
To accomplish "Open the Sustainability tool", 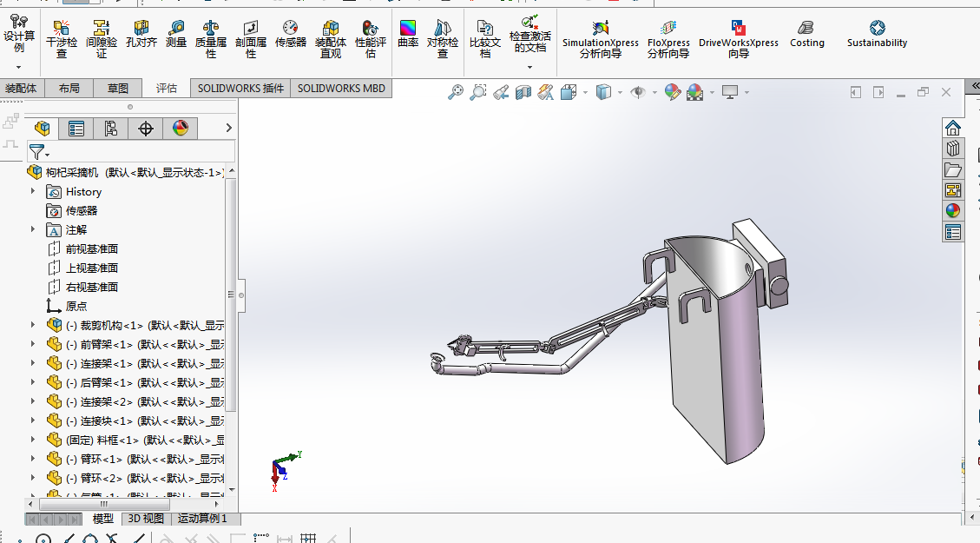I will (877, 34).
